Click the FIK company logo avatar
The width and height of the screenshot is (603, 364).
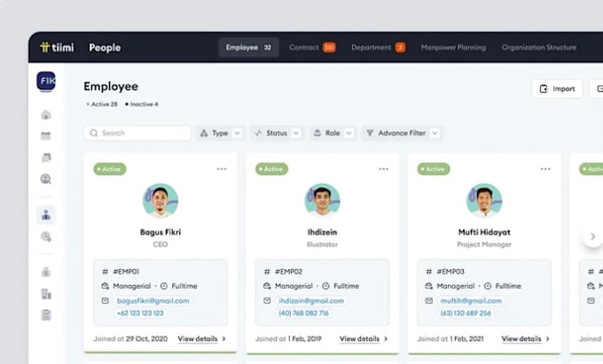[46, 81]
